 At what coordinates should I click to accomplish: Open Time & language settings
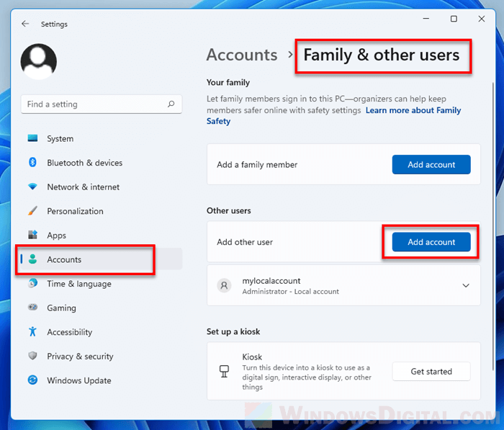click(102, 284)
